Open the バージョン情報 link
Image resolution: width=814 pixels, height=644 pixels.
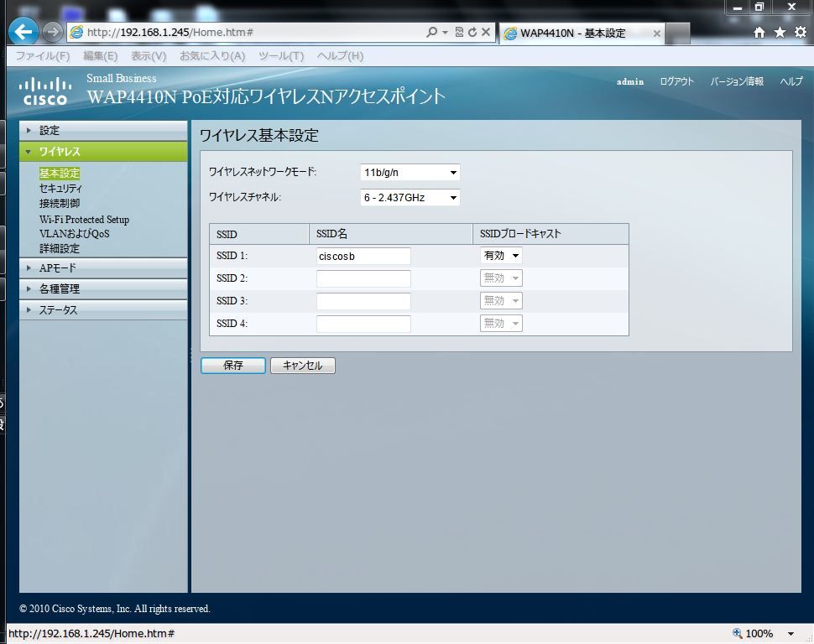[737, 81]
